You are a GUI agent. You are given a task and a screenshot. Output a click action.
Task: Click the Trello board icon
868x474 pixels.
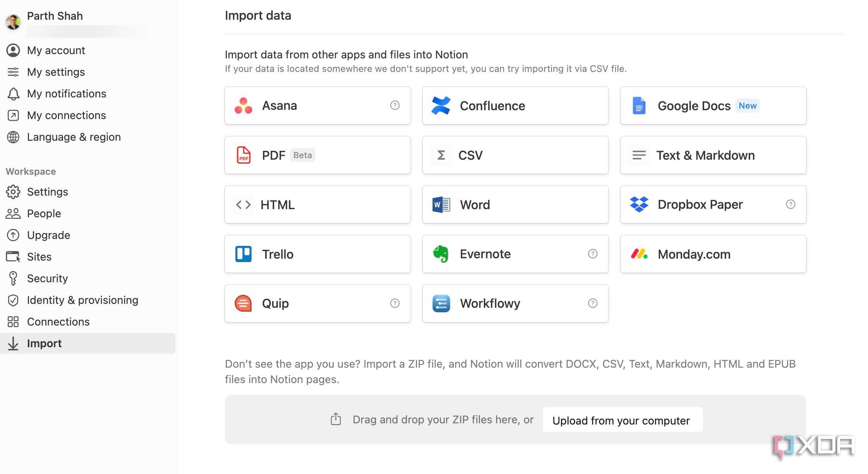point(243,254)
